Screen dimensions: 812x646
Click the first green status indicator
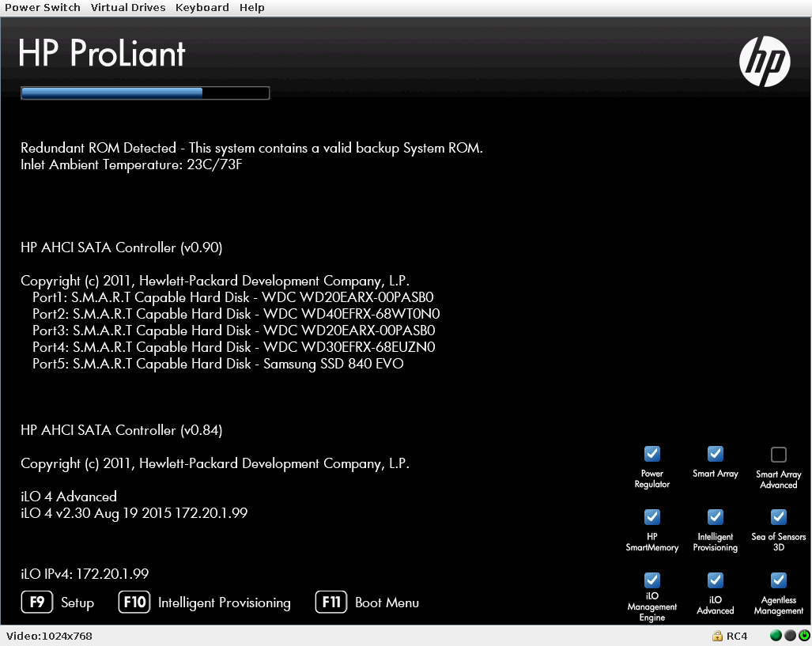(x=776, y=636)
